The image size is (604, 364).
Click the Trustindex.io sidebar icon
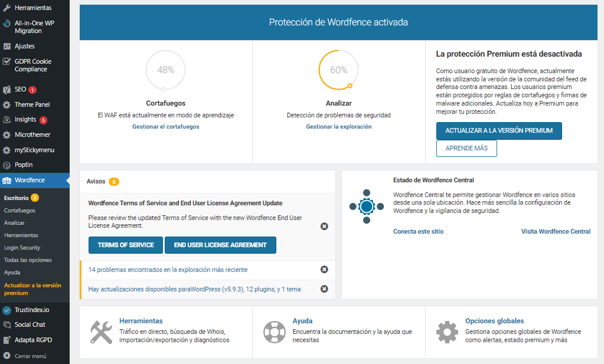point(5,310)
